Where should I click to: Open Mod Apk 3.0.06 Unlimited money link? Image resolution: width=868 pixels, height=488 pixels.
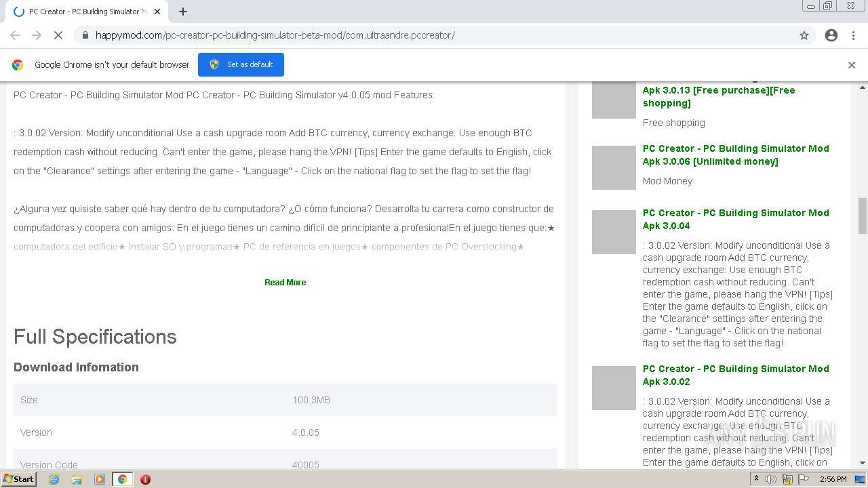pyautogui.click(x=736, y=155)
